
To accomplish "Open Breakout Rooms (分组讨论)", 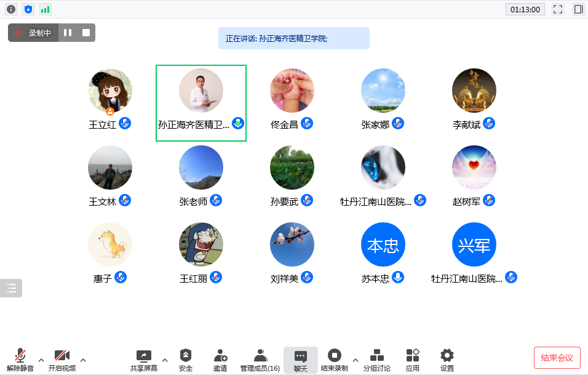I will [x=376, y=360].
